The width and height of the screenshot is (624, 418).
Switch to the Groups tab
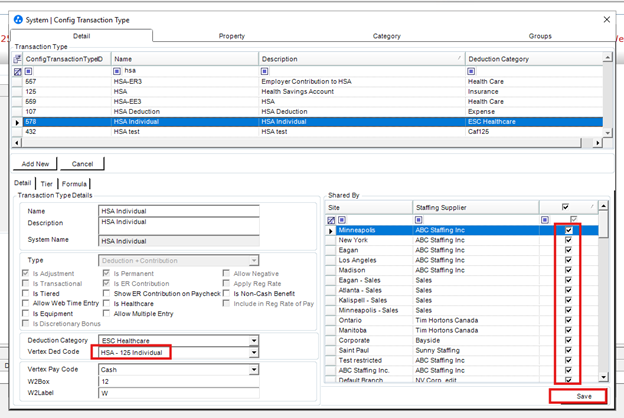click(x=540, y=36)
